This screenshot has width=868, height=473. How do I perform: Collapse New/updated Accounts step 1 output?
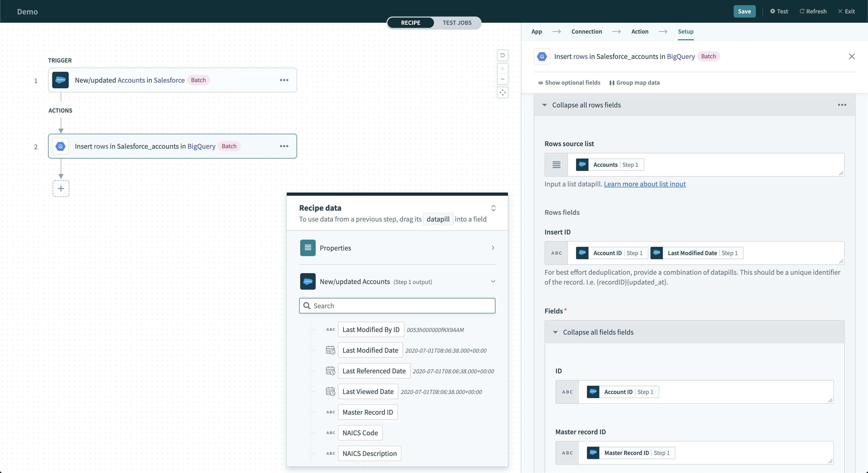493,281
